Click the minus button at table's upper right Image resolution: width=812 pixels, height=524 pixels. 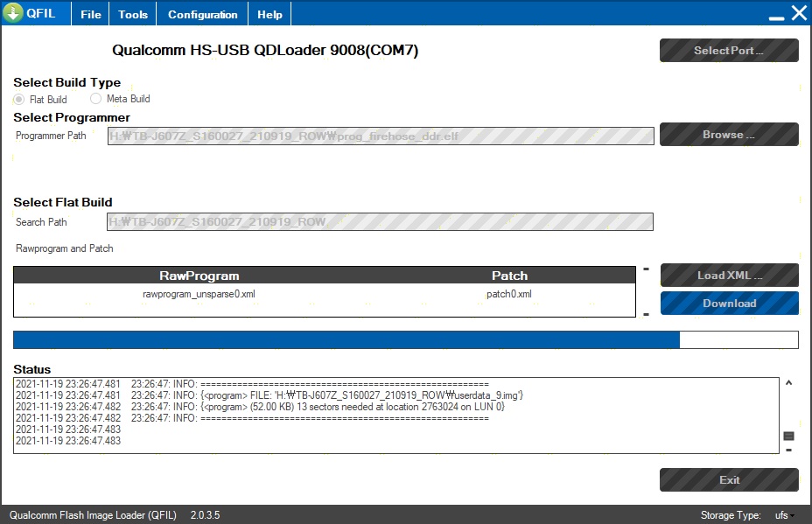[x=646, y=269]
